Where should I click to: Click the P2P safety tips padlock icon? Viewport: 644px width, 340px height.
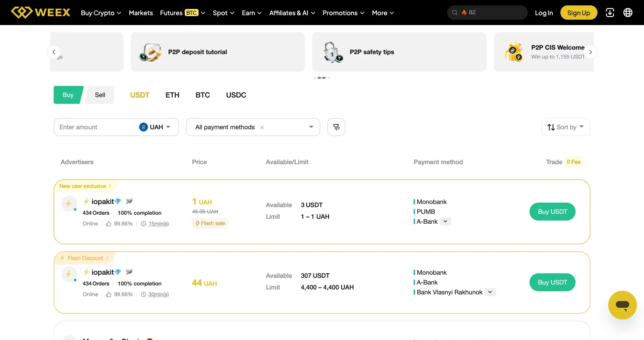tap(332, 52)
